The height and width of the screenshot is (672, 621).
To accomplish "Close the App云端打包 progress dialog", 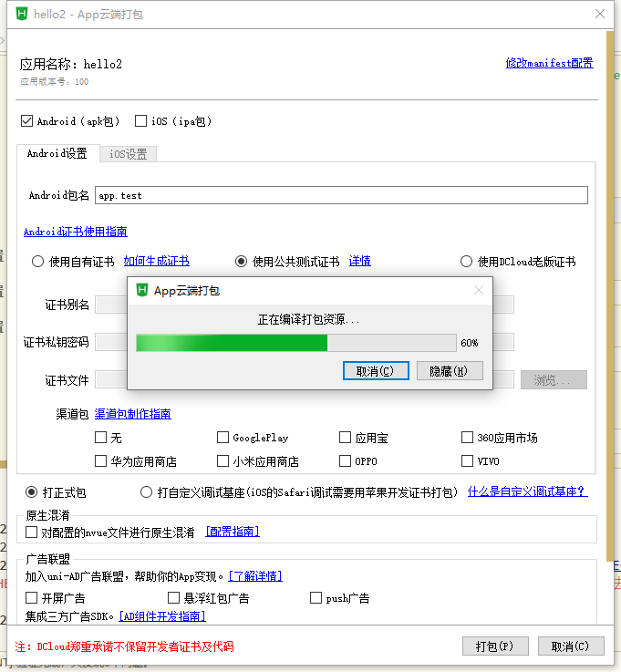I will tap(479, 290).
